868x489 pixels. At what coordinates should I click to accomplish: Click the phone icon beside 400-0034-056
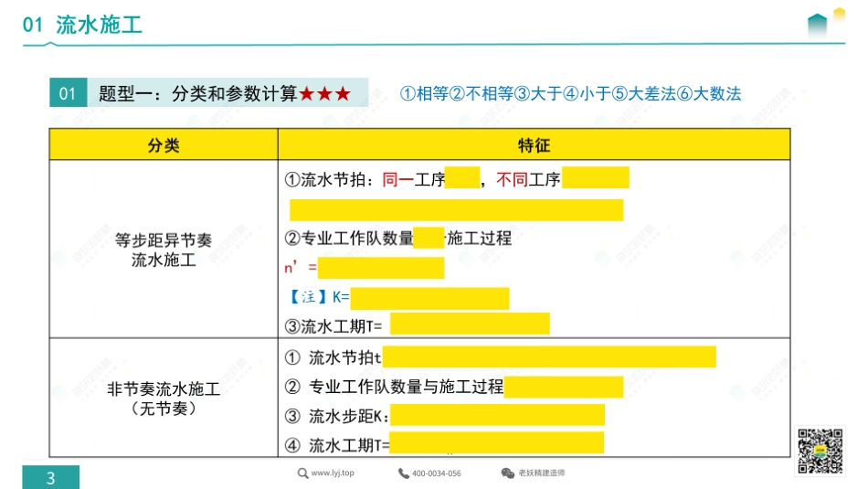click(x=404, y=473)
